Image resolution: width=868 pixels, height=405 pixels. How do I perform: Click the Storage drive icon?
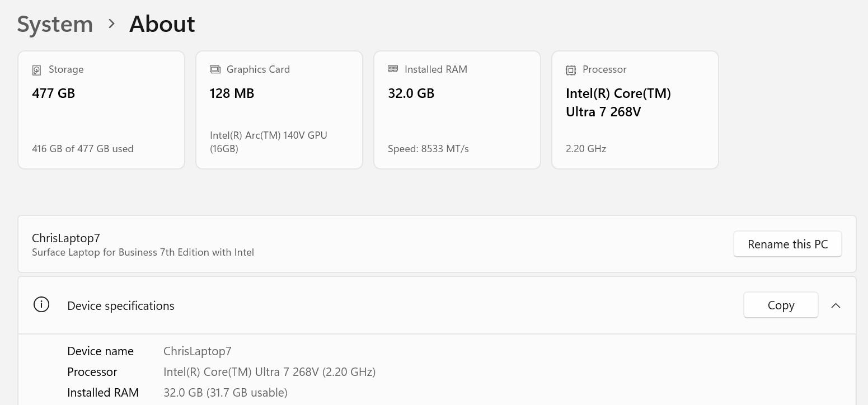point(36,70)
